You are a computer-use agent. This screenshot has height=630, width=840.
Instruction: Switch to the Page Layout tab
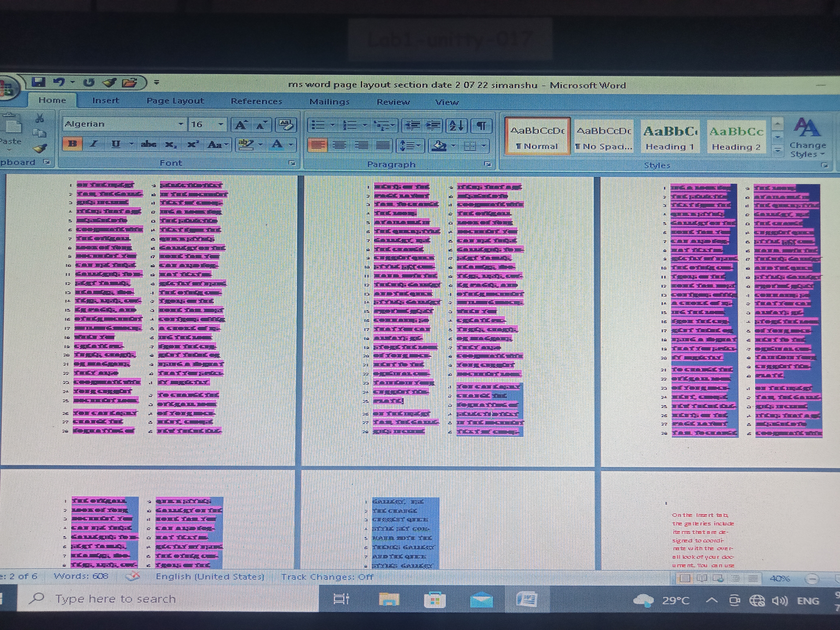175,101
